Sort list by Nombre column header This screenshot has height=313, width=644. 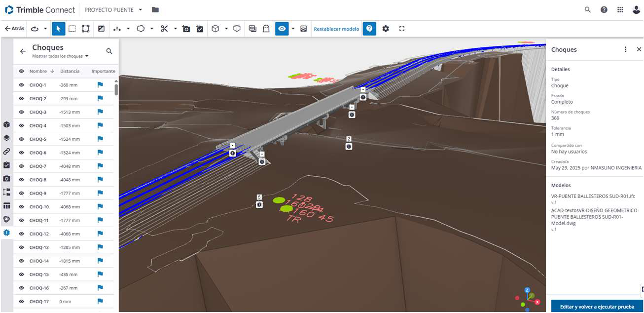pos(38,71)
